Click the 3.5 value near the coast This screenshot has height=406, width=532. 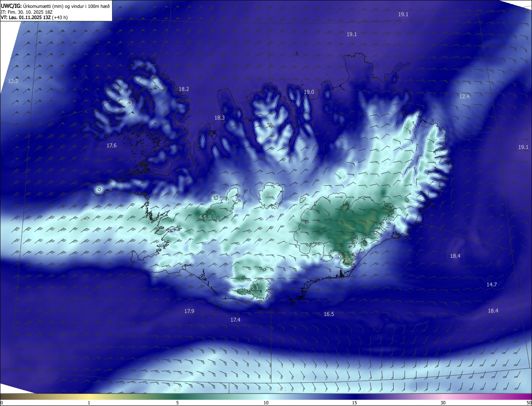pyautogui.click(x=348, y=261)
